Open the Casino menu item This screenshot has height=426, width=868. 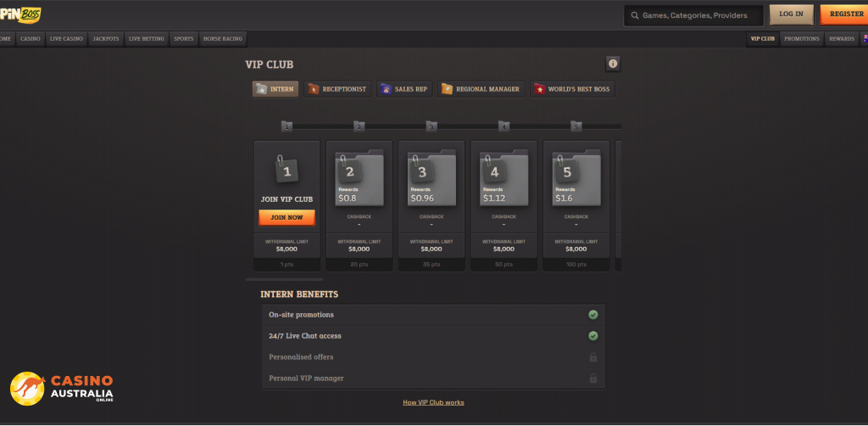point(31,39)
